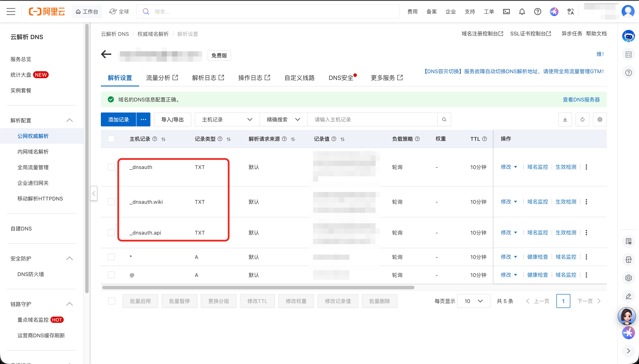Viewport: 639px width, 364px height.
Task: Click the back arrow beside domain name
Action: coord(106,54)
